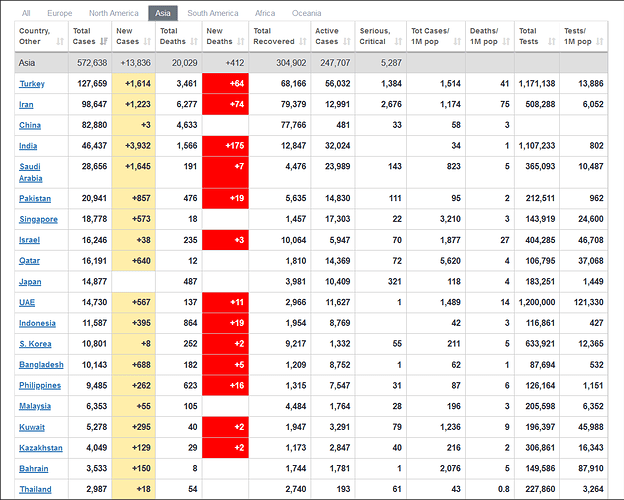
Task: Open the Bahrain country link
Action: pyautogui.click(x=34, y=468)
